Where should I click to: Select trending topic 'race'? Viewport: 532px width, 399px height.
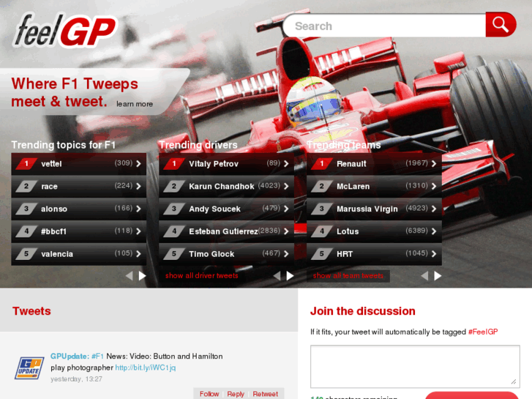coord(49,187)
